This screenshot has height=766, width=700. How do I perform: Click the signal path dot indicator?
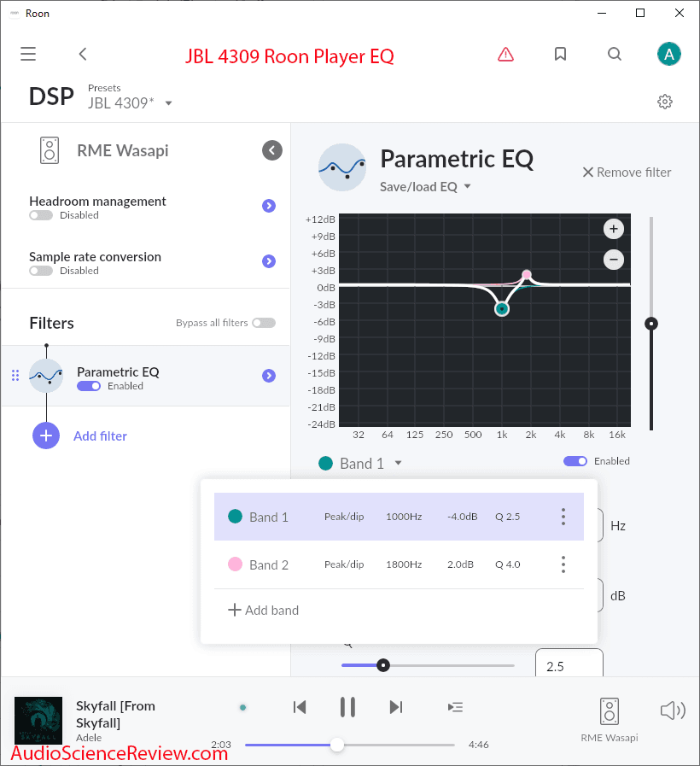pos(242,707)
